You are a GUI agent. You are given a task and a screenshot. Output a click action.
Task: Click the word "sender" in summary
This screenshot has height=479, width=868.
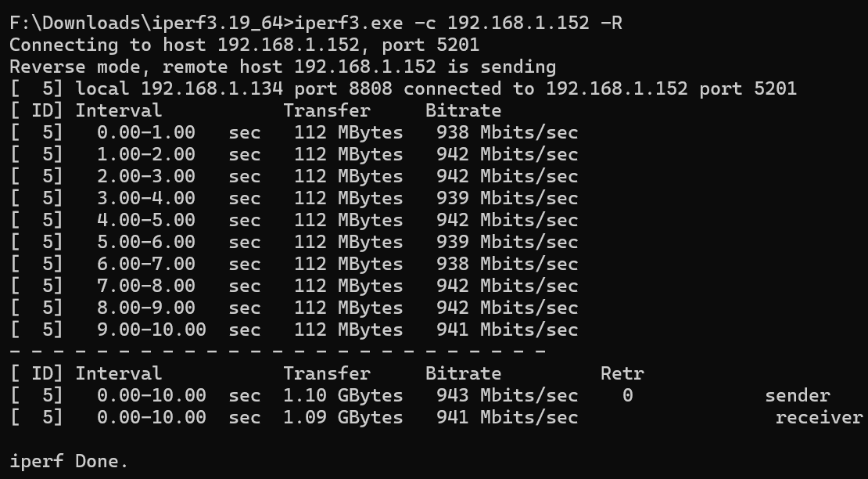[x=797, y=395]
